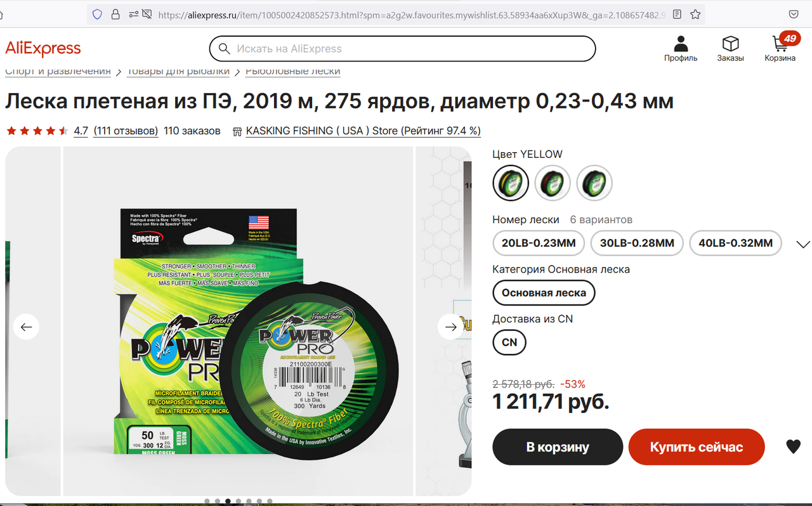This screenshot has width=812, height=506.
Task: Show previous product image with left arrow
Action: click(26, 327)
